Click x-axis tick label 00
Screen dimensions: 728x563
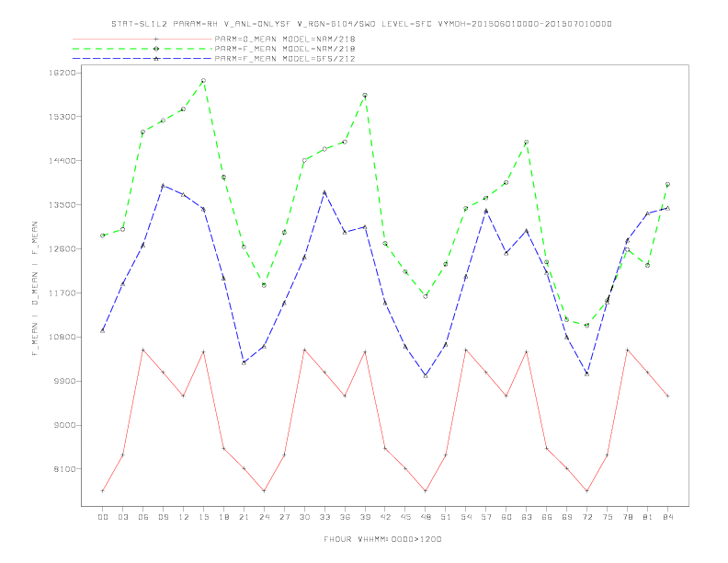pyautogui.click(x=103, y=517)
